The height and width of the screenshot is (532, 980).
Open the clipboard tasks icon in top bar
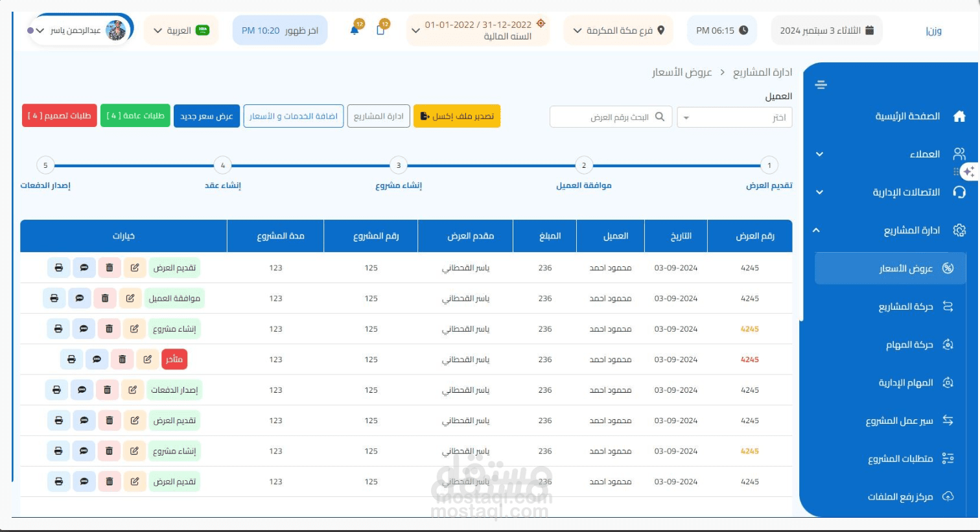pyautogui.click(x=380, y=30)
